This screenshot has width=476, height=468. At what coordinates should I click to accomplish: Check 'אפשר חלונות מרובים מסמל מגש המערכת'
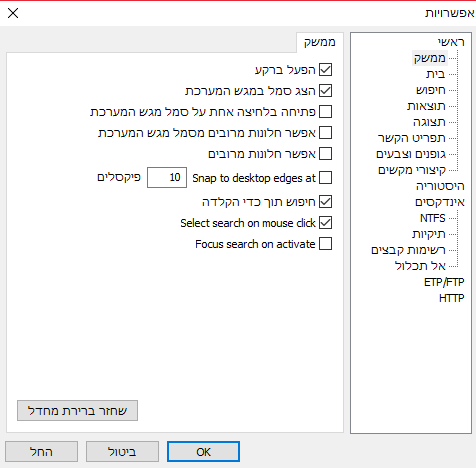(325, 133)
